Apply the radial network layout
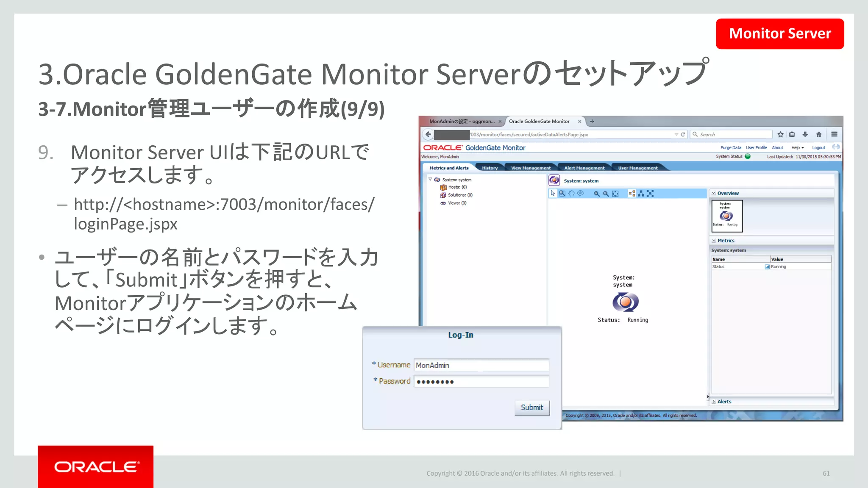Image resolution: width=868 pixels, height=488 pixels. (x=650, y=194)
